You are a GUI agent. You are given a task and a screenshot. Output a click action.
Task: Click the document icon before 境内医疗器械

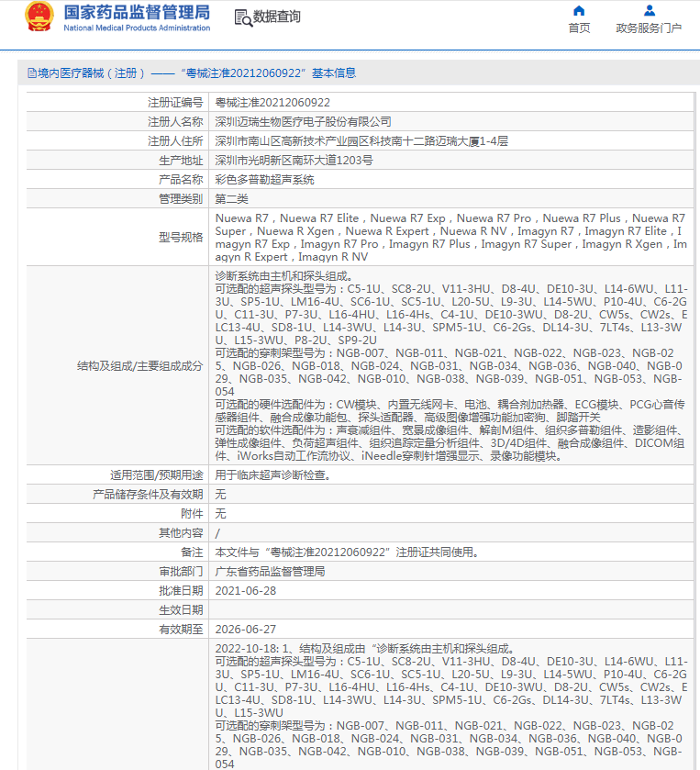click(x=32, y=73)
